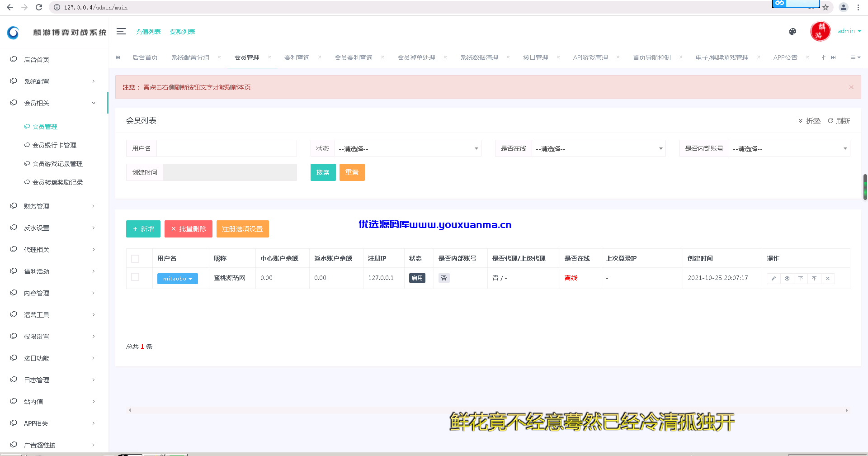The width and height of the screenshot is (868, 456).
Task: Bookmark page with star icon
Action: [x=826, y=7]
